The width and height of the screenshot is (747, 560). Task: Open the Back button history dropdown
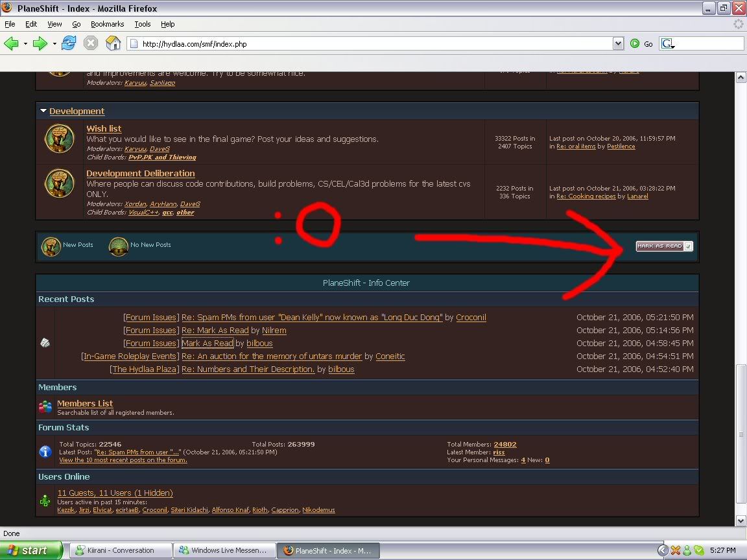[25, 43]
